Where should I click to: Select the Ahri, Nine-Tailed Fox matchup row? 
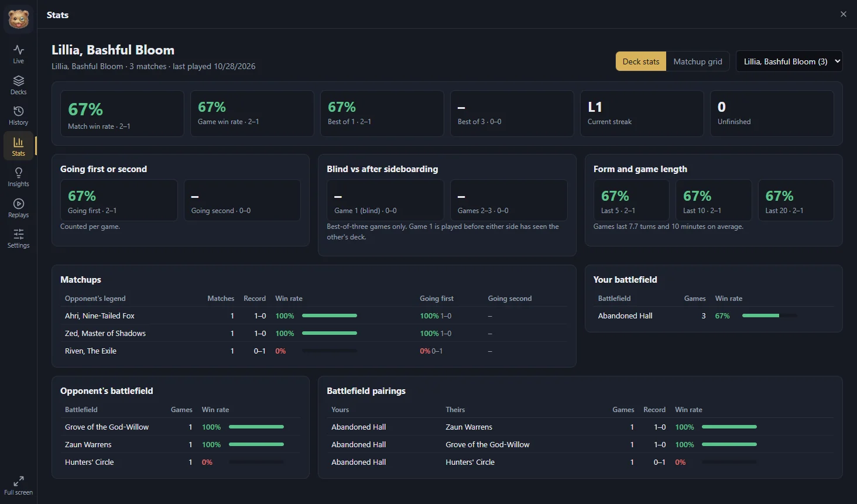click(x=314, y=316)
